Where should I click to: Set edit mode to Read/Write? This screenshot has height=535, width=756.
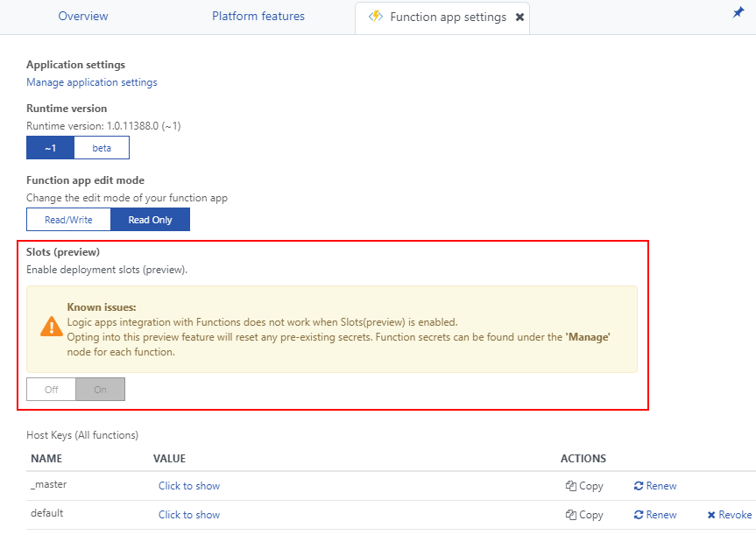(x=68, y=220)
